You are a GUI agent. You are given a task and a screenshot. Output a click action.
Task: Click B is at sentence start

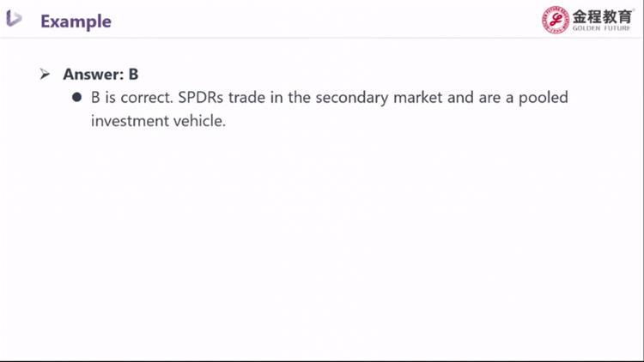pyautogui.click(x=104, y=98)
